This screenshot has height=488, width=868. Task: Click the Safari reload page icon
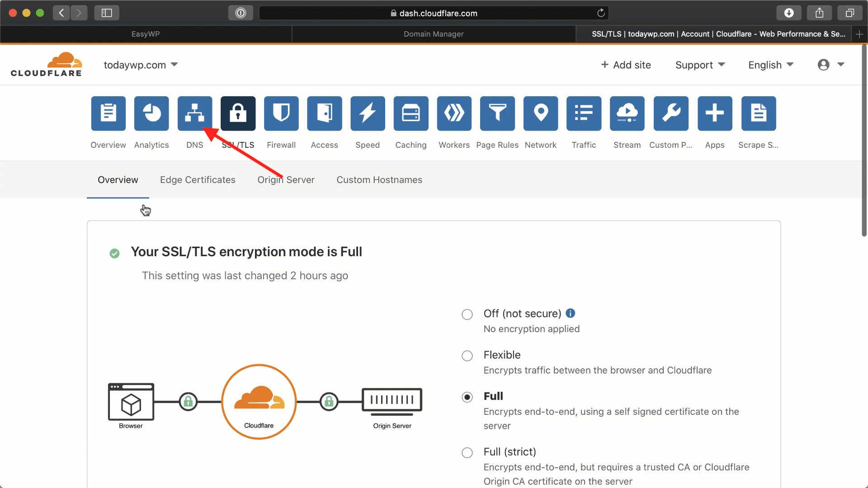pos(601,13)
